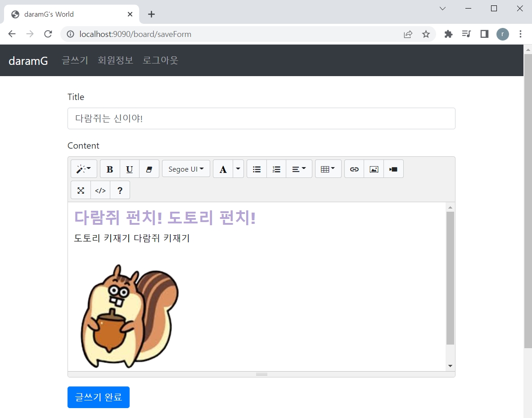This screenshot has height=418, width=532.
Task: Toggle Bold formatting in editor
Action: 110,169
